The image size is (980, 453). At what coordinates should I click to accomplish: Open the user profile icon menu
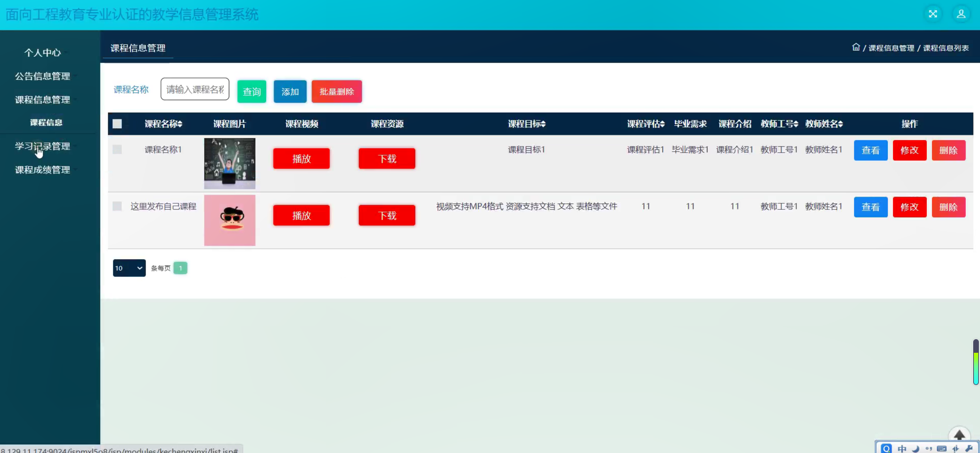[961, 14]
